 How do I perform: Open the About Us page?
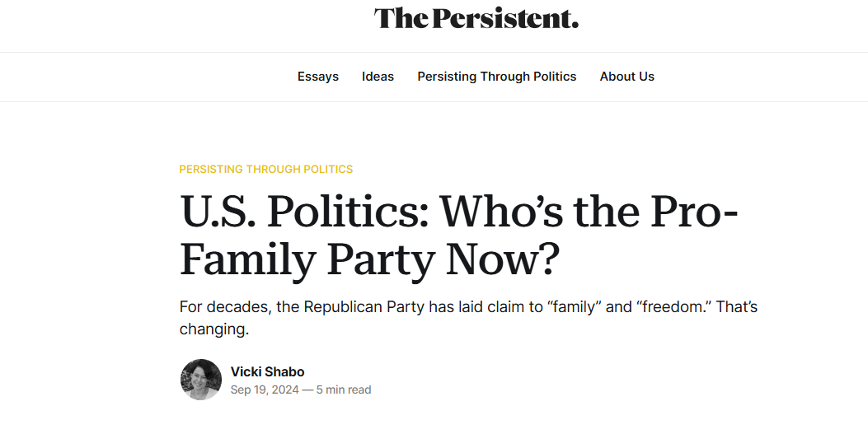626,77
